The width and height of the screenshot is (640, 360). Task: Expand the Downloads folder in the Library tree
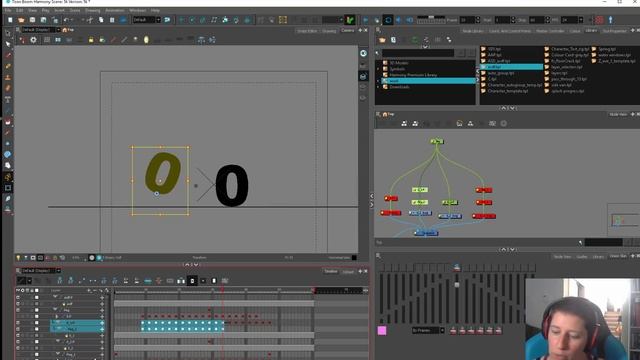378,87
